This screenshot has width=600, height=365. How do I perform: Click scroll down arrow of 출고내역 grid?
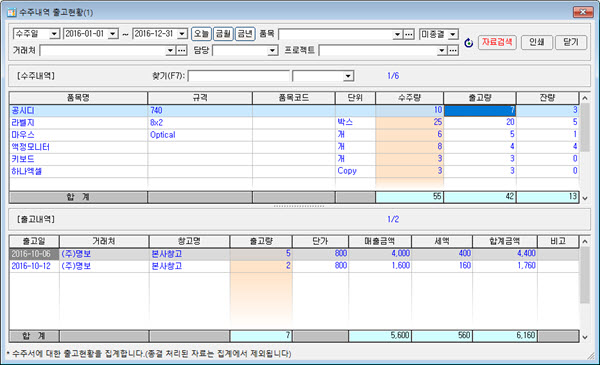(585, 337)
